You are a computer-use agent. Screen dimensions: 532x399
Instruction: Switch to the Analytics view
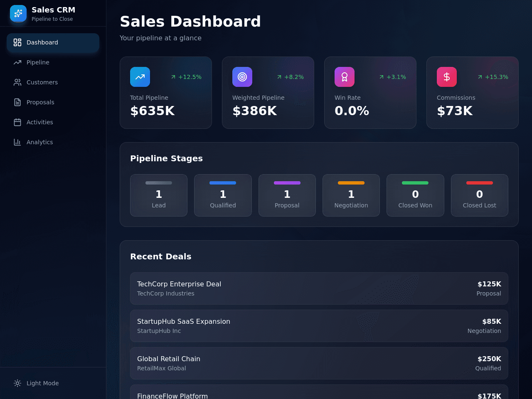click(53, 142)
